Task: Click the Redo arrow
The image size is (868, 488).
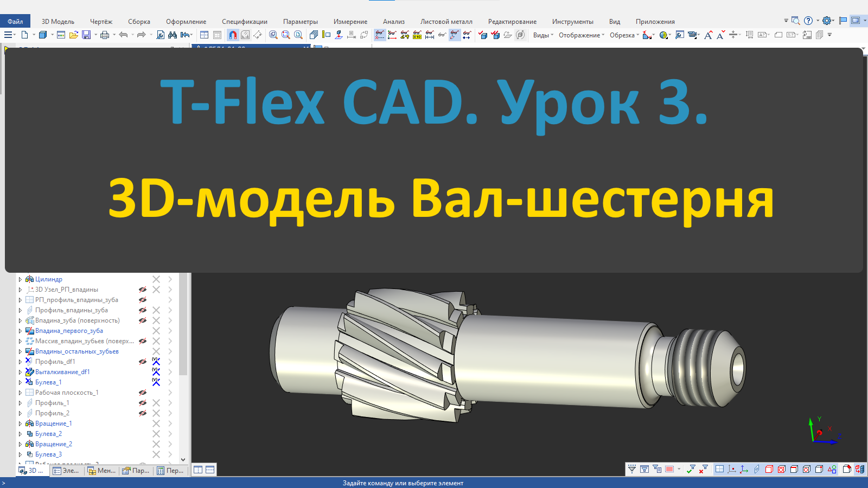Action: (x=141, y=35)
